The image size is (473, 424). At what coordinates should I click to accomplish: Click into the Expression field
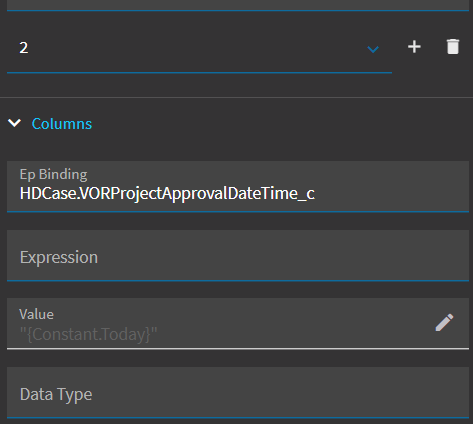click(238, 256)
